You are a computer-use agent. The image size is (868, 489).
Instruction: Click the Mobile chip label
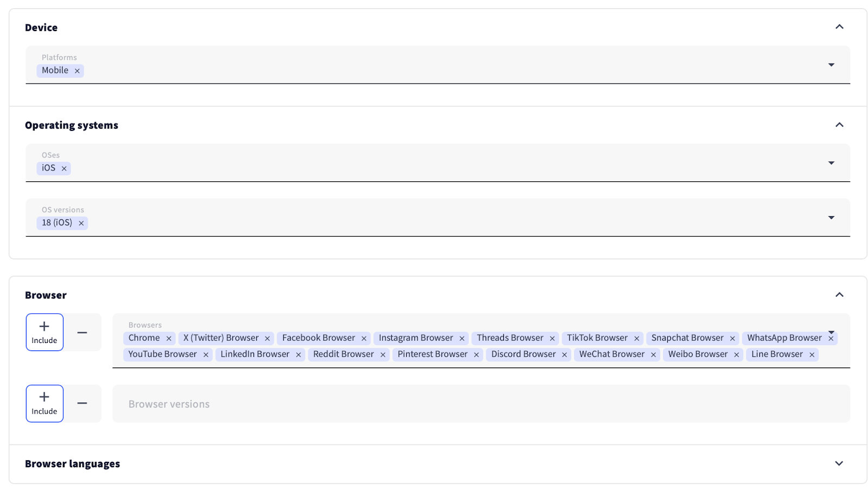[55, 71]
